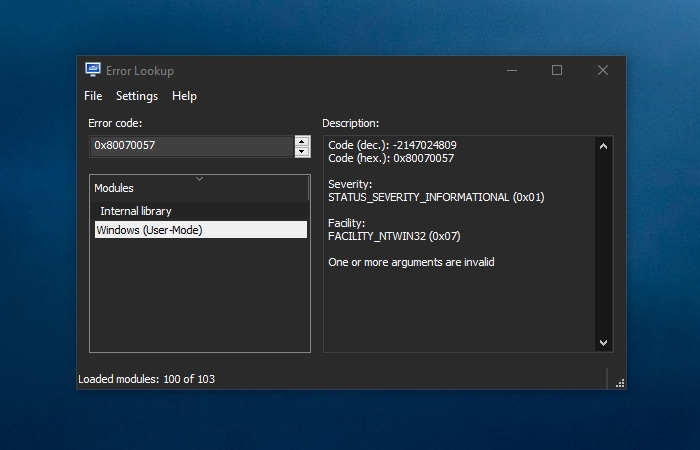Viewport: 700px width, 450px height.
Task: Open the File menu
Action: pyautogui.click(x=93, y=96)
